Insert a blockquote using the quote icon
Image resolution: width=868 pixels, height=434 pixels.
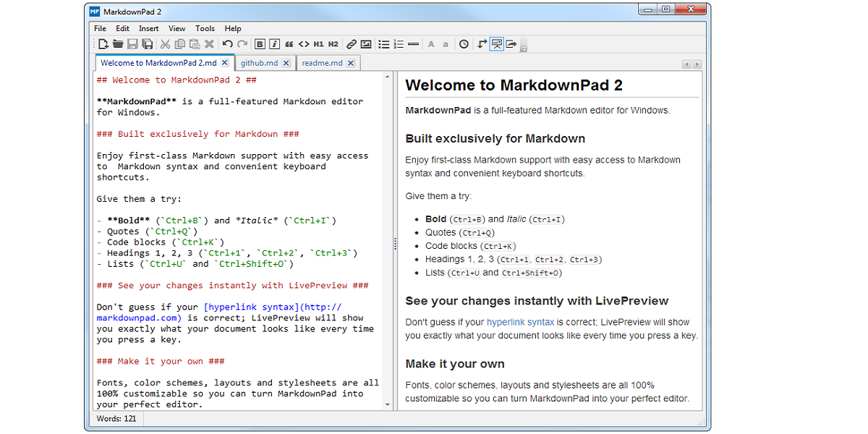(x=288, y=43)
